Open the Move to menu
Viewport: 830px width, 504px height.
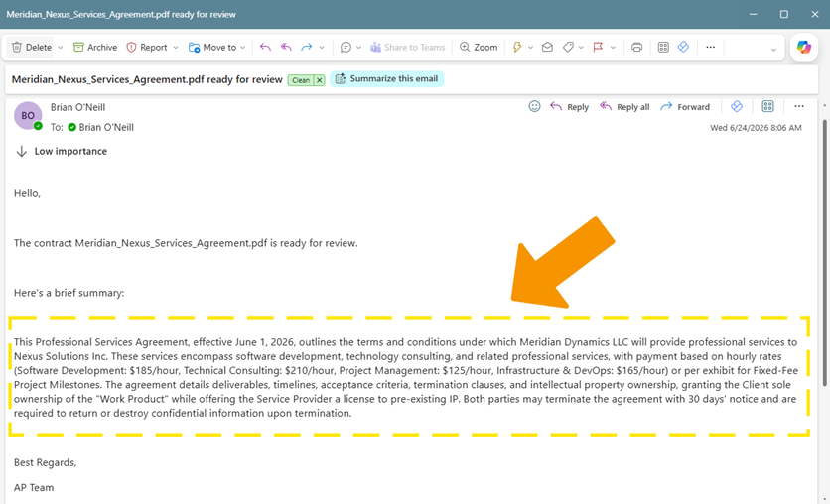click(212, 47)
